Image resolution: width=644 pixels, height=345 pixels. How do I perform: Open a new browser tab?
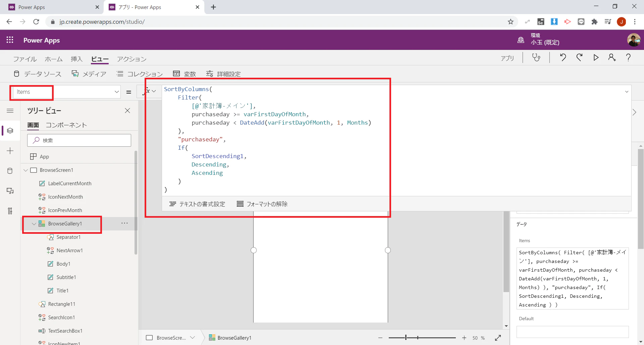click(213, 7)
